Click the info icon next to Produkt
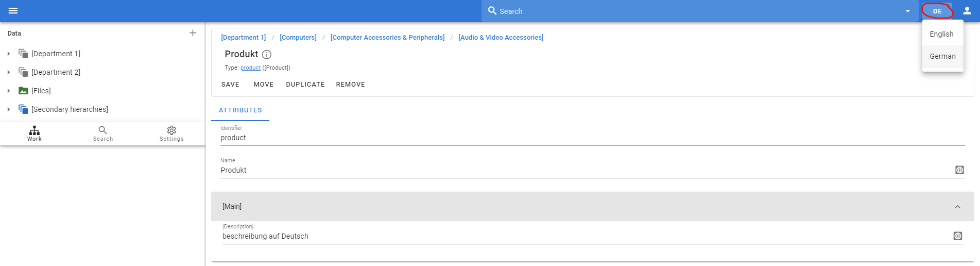This screenshot has width=980, height=266. click(267, 55)
